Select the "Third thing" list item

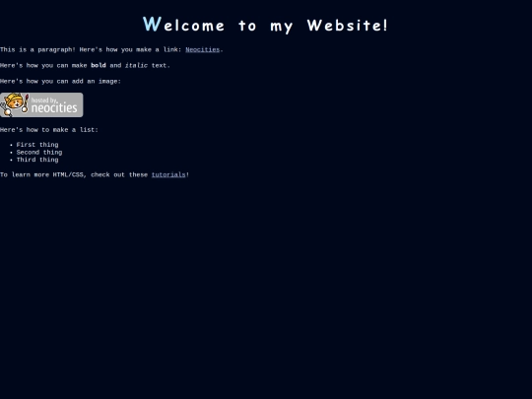[37, 160]
